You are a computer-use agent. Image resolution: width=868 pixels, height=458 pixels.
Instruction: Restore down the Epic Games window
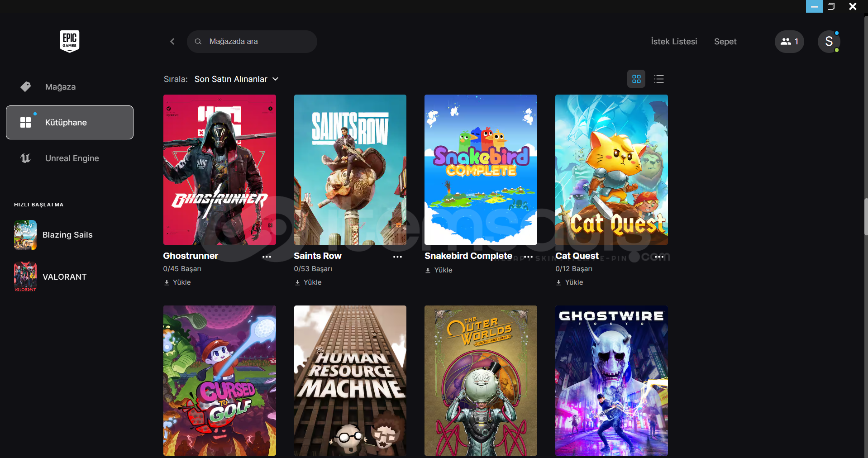[831, 6]
